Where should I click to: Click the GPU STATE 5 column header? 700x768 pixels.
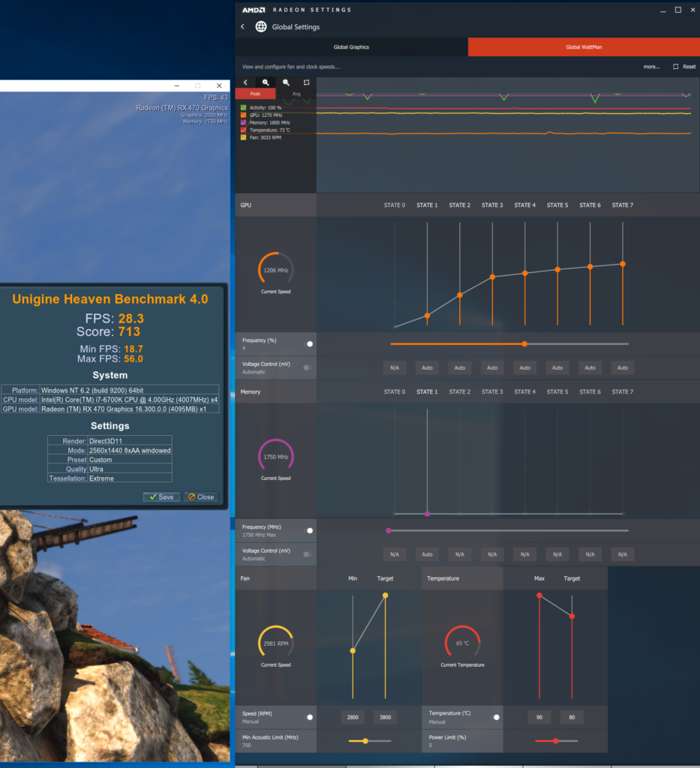[557, 205]
